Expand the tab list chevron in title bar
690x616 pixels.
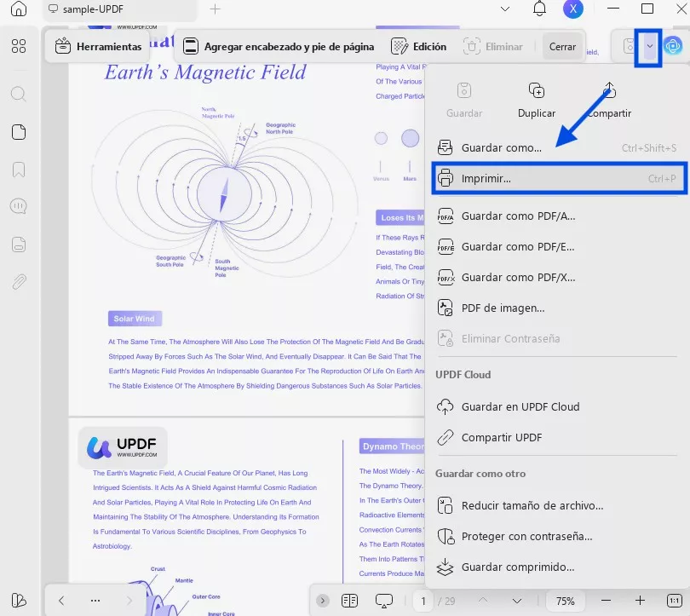505,9
